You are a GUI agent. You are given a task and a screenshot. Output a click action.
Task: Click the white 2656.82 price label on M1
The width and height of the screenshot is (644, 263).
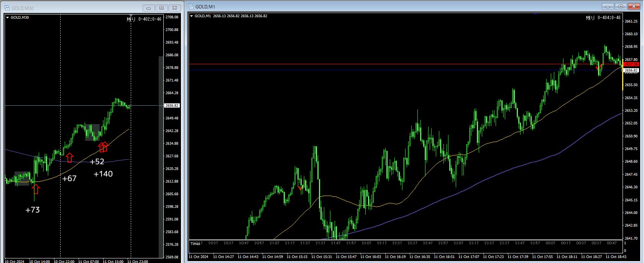[x=631, y=70]
